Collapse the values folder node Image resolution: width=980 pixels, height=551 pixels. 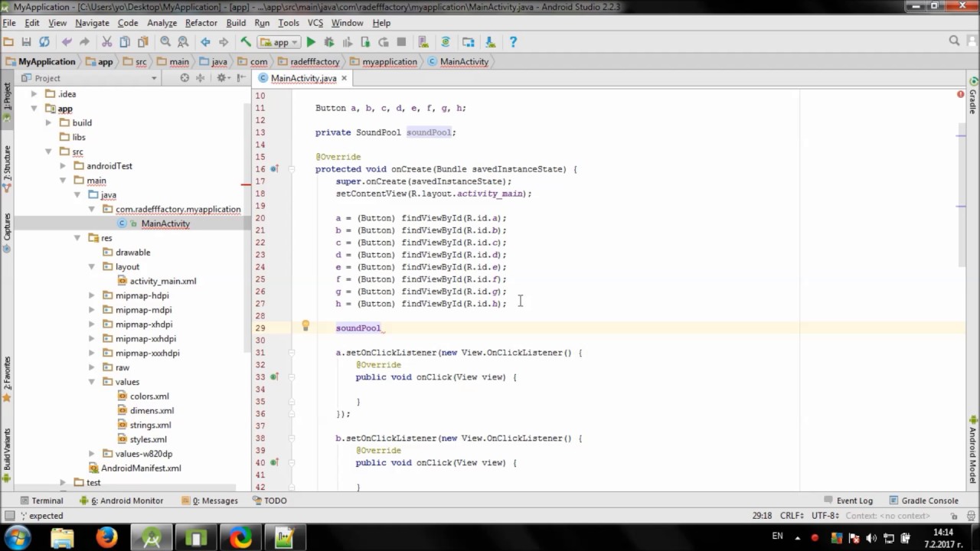92,382
